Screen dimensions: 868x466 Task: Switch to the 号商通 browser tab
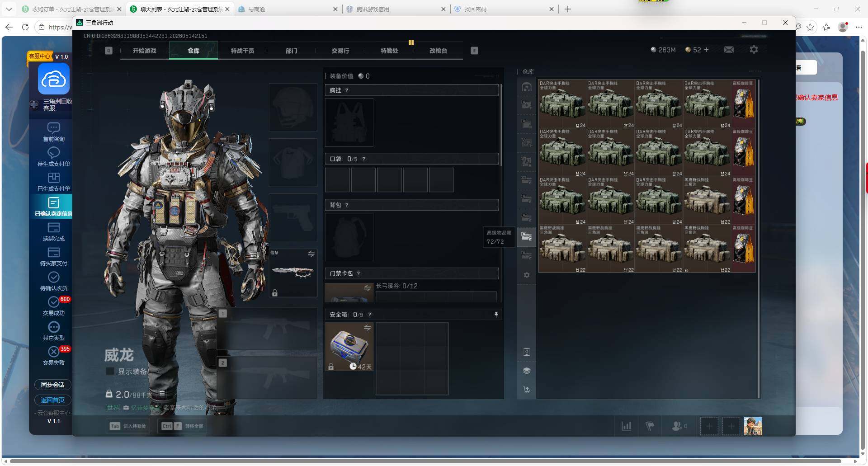coord(288,9)
